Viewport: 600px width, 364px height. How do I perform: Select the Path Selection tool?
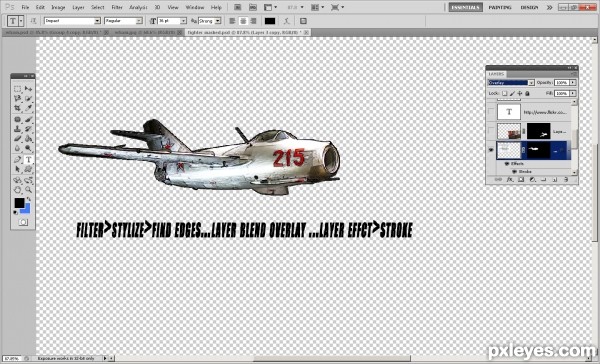(18, 168)
